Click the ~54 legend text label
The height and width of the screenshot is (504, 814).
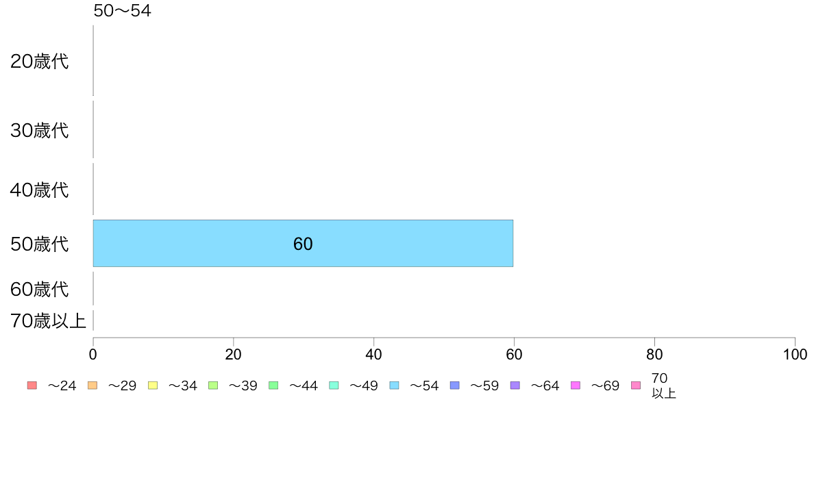coord(425,386)
